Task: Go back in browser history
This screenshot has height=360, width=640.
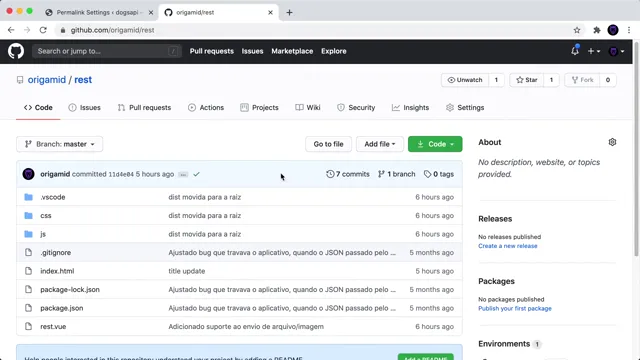Action: [11, 30]
